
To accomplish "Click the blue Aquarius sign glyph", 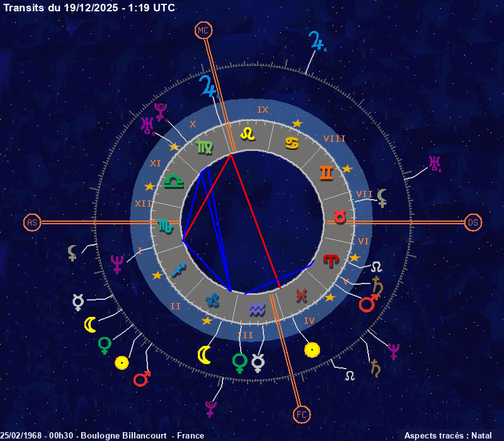I will click(x=256, y=309).
